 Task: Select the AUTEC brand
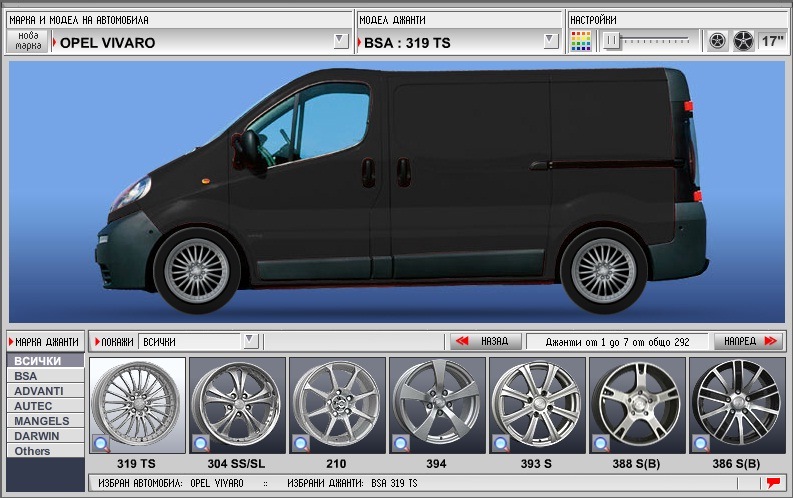[46, 405]
